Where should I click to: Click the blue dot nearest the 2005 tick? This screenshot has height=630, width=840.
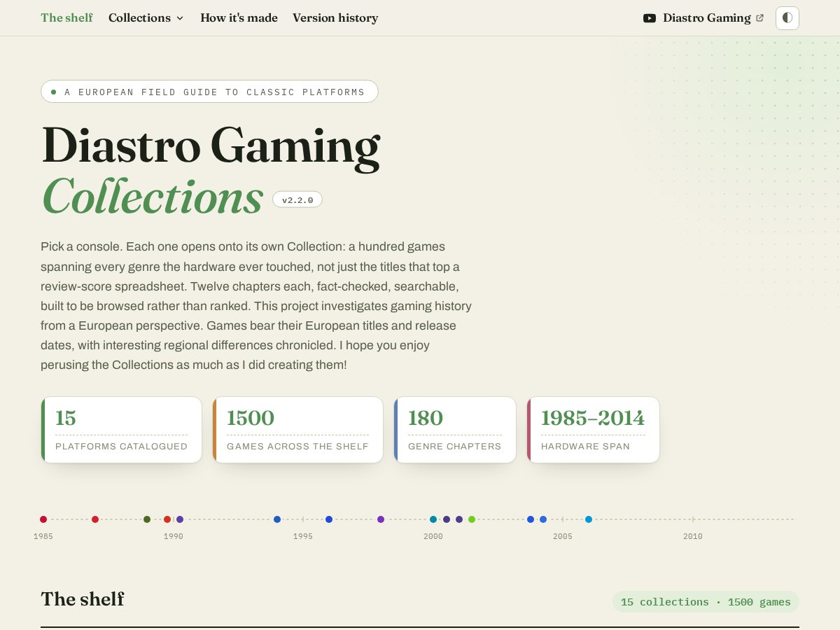pos(543,519)
